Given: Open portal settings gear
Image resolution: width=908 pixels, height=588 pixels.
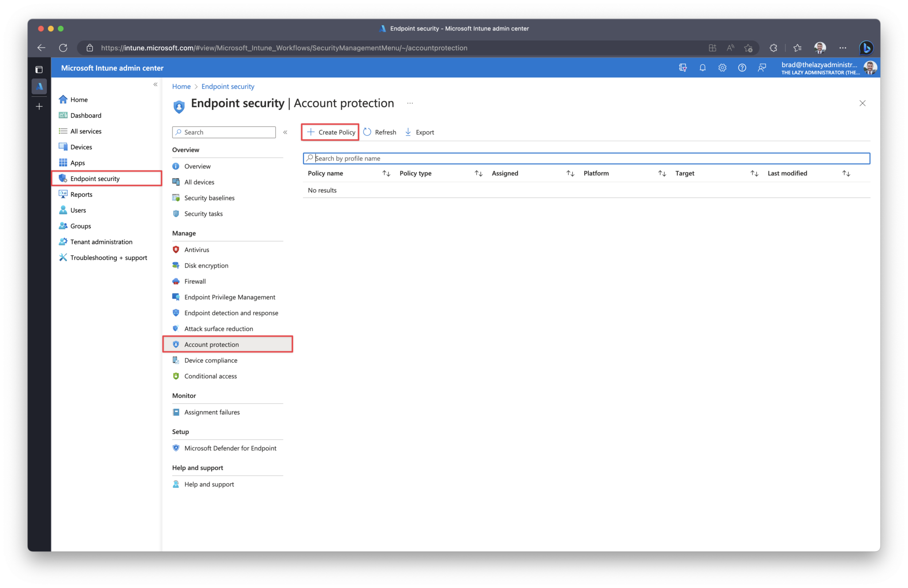Looking at the screenshot, I should coord(722,68).
